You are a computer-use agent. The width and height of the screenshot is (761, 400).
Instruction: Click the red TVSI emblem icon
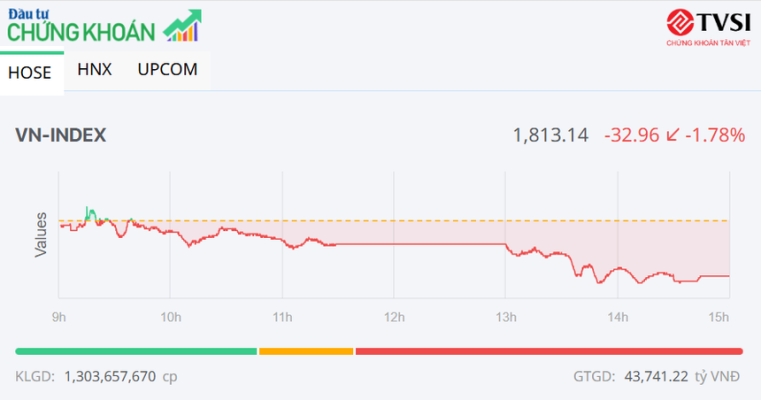679,22
